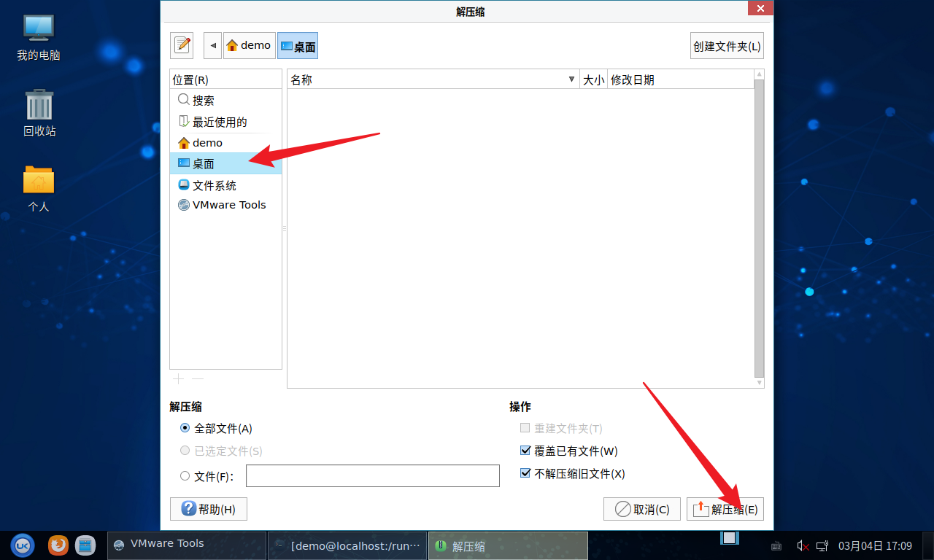Sort by the 大小 column header
934x560 pixels.
[593, 79]
